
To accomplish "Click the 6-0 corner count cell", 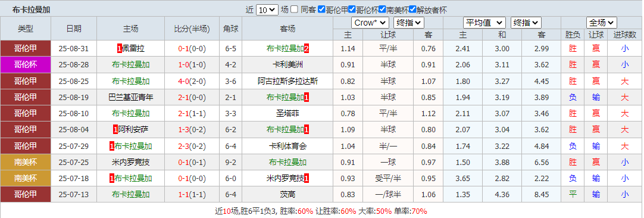I will coord(231,179).
